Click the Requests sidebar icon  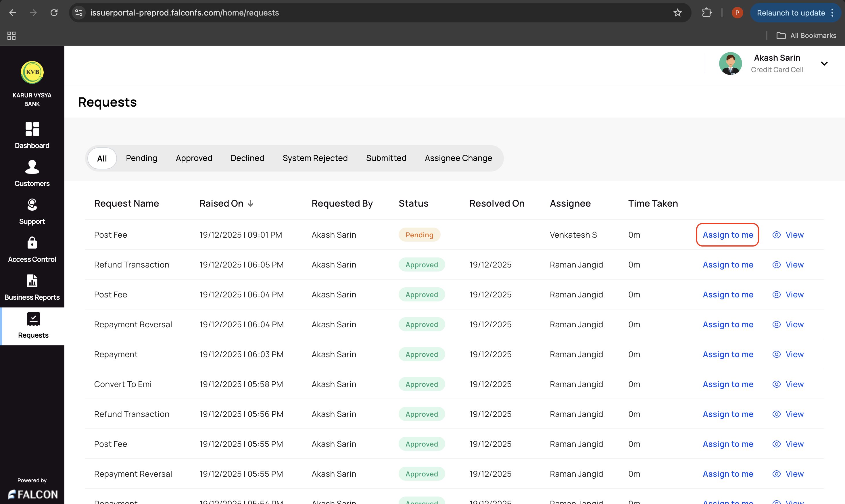point(33,319)
